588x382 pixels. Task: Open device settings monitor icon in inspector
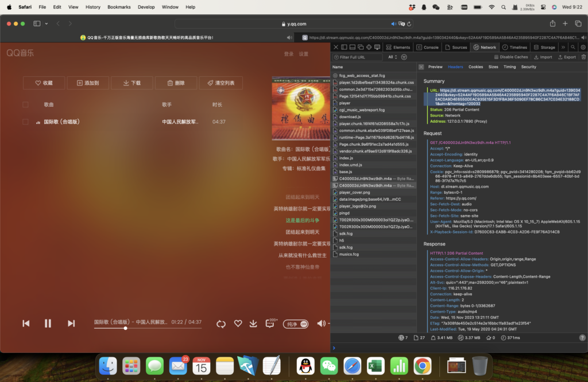pos(377,47)
